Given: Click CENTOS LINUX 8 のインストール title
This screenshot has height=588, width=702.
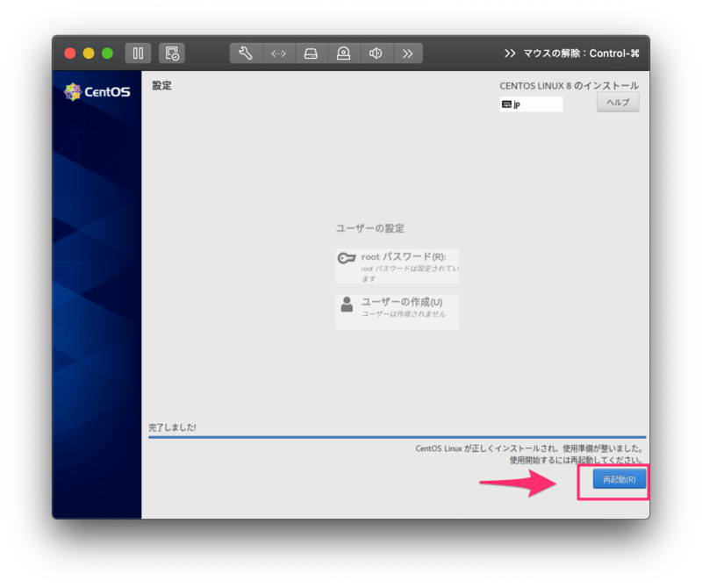Looking at the screenshot, I should tap(569, 85).
